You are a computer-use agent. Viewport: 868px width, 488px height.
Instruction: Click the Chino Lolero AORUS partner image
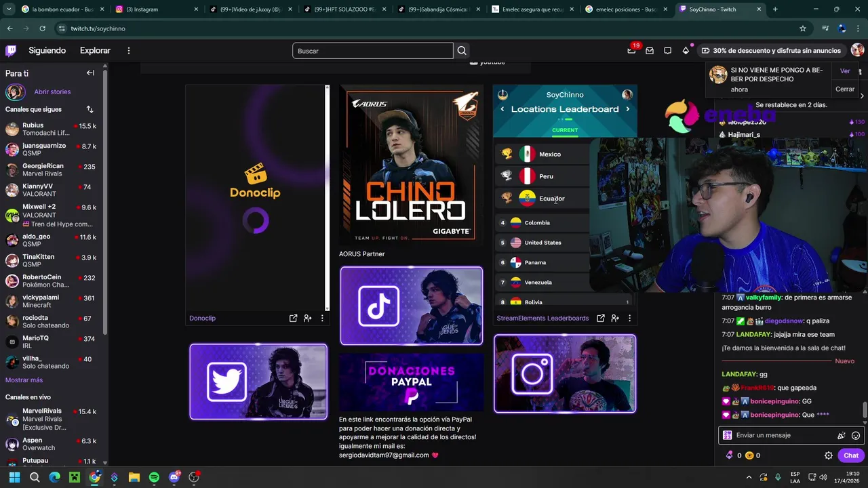[x=412, y=165]
